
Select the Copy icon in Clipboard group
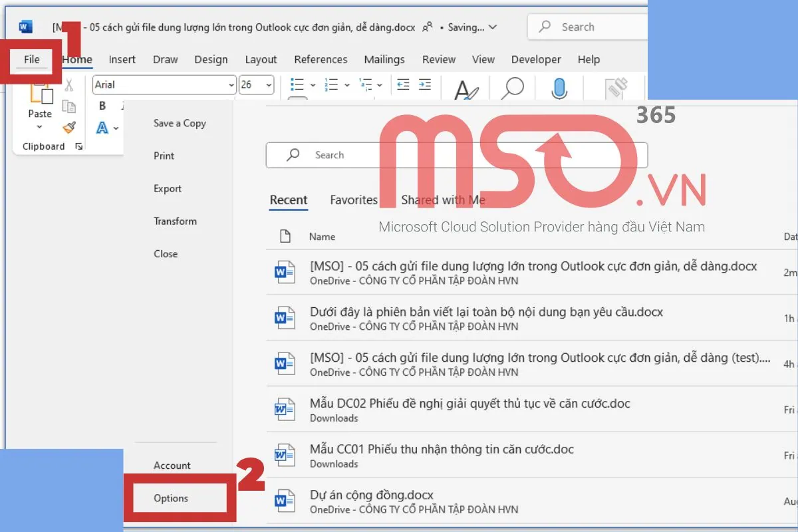(68, 105)
